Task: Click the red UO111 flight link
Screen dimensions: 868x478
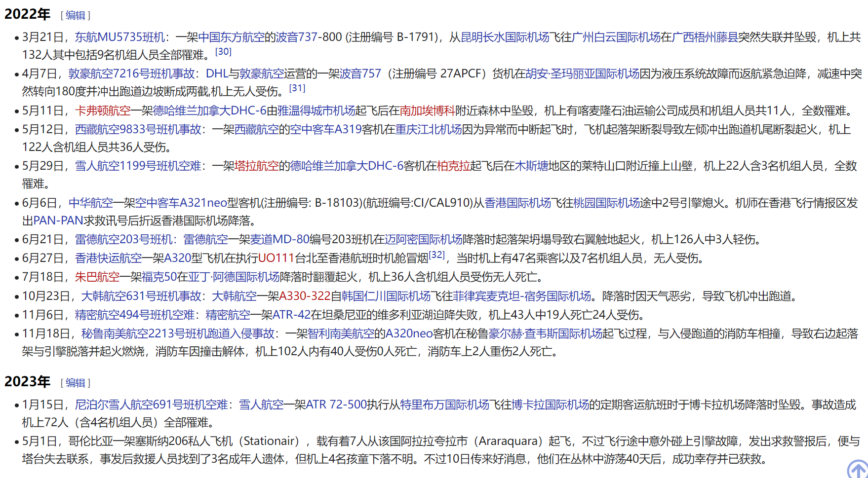Action: pyautogui.click(x=276, y=258)
